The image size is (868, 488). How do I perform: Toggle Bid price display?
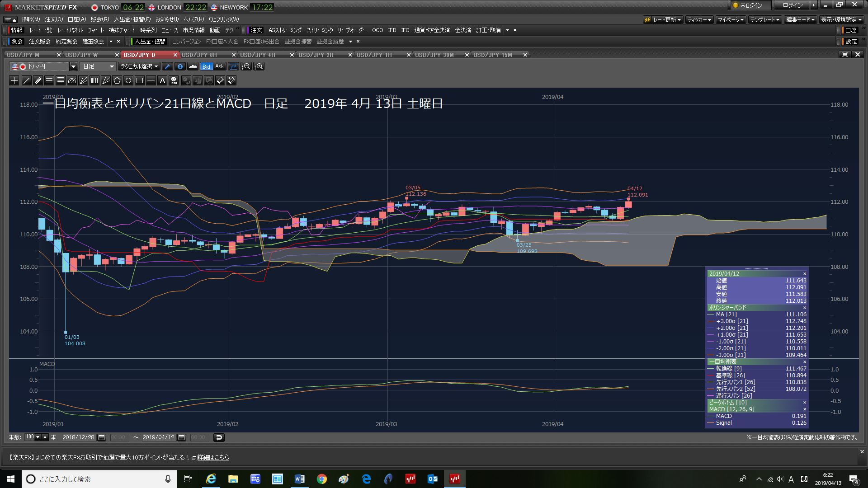[x=206, y=66]
